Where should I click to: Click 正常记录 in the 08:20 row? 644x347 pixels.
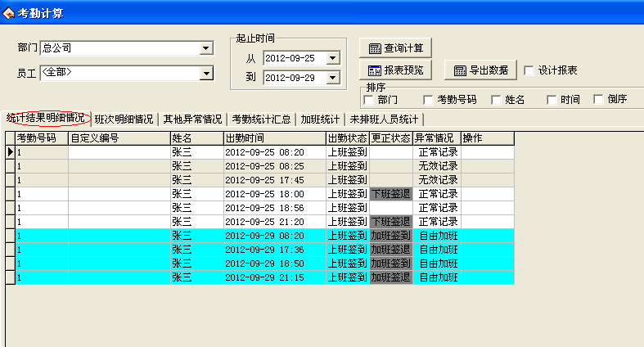click(x=437, y=152)
